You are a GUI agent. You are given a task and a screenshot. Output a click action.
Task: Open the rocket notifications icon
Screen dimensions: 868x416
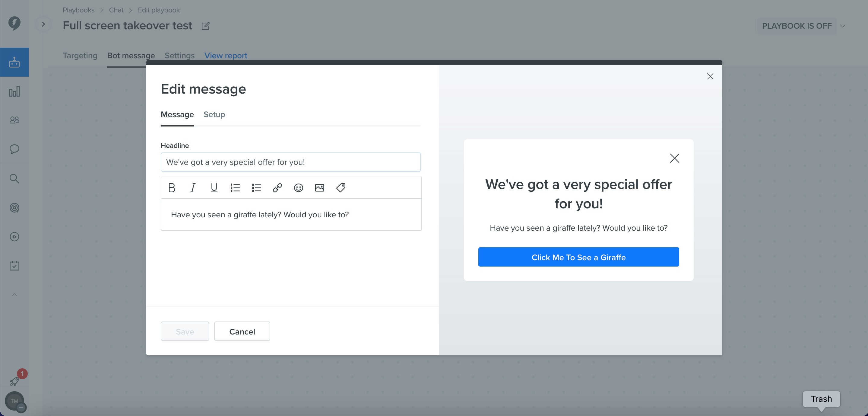tap(14, 381)
